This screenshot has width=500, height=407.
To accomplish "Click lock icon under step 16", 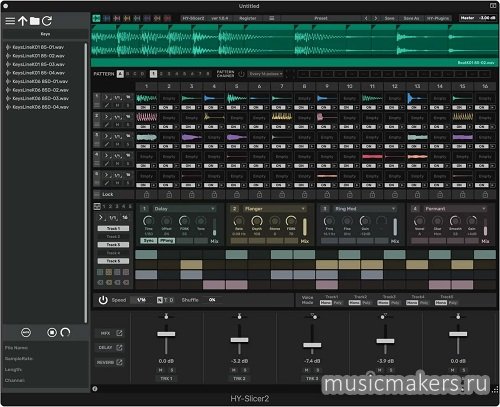I will tap(485, 194).
